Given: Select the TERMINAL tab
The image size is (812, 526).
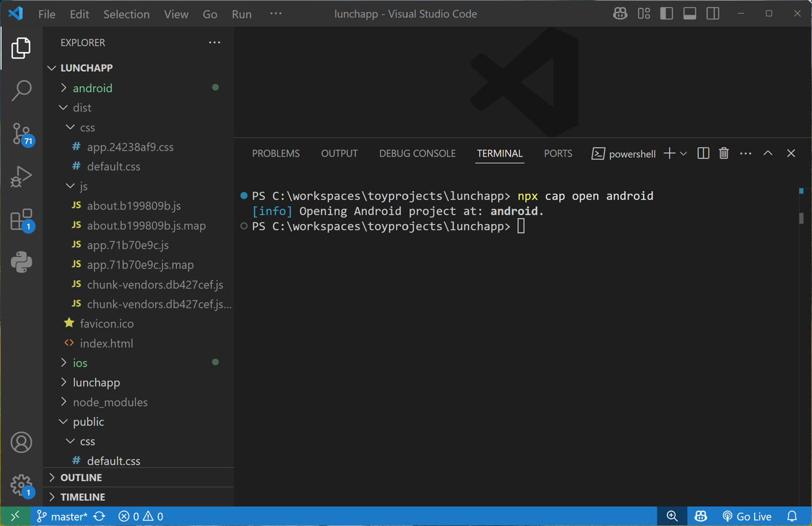Looking at the screenshot, I should pyautogui.click(x=500, y=154).
